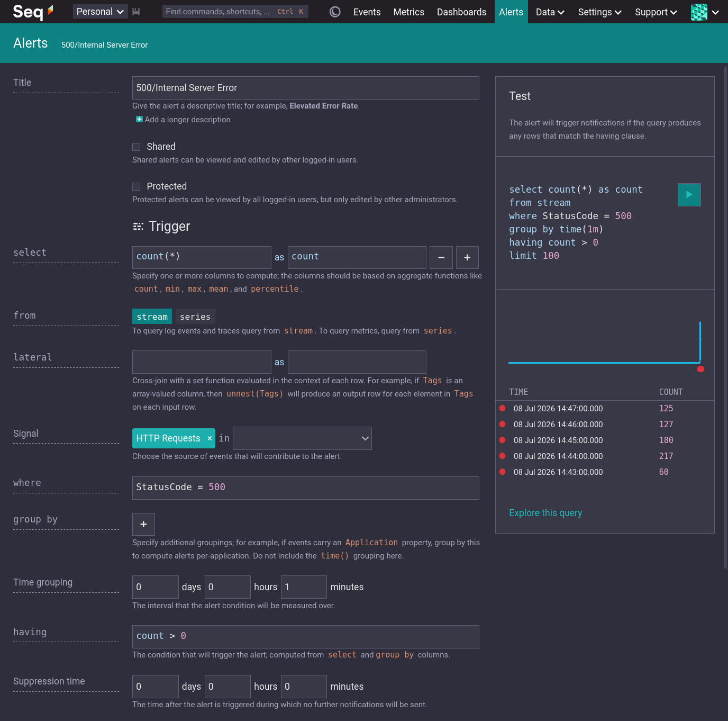
Task: Toggle the dark mode moon icon
Action: (335, 12)
